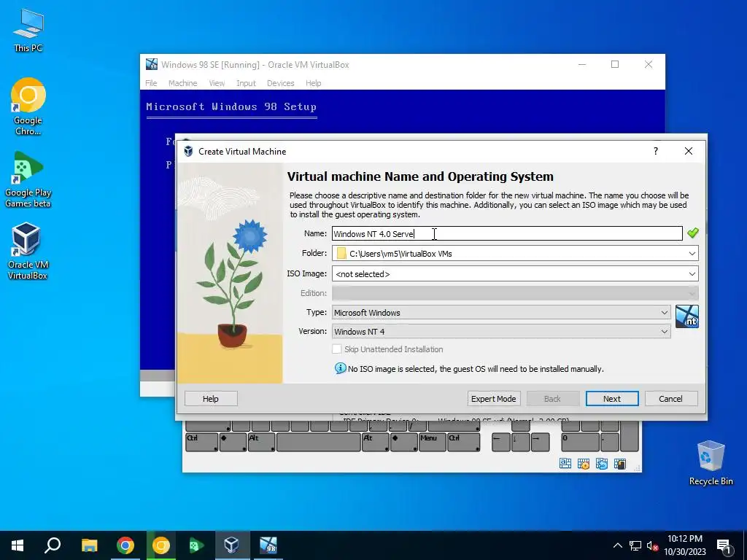Click the Help button in the Create VM dialog

211,399
